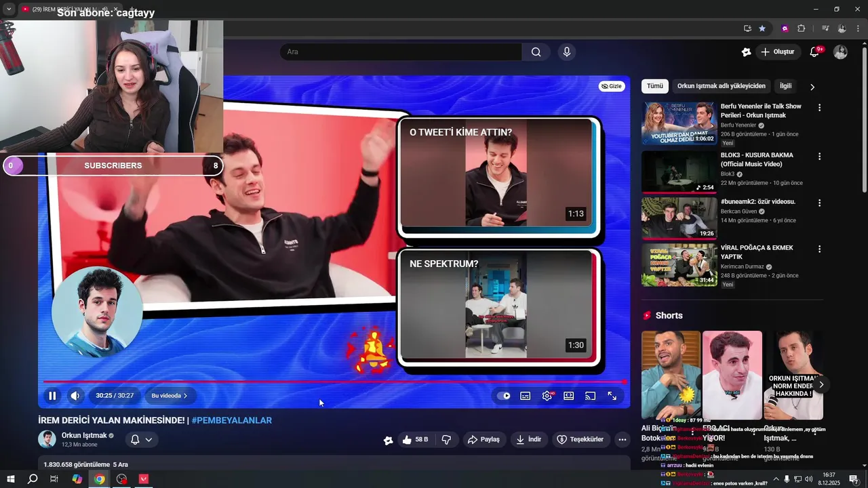The height and width of the screenshot is (488, 868).
Task: Open options for '#buneamk2: özür videosu.'
Action: coord(819,203)
